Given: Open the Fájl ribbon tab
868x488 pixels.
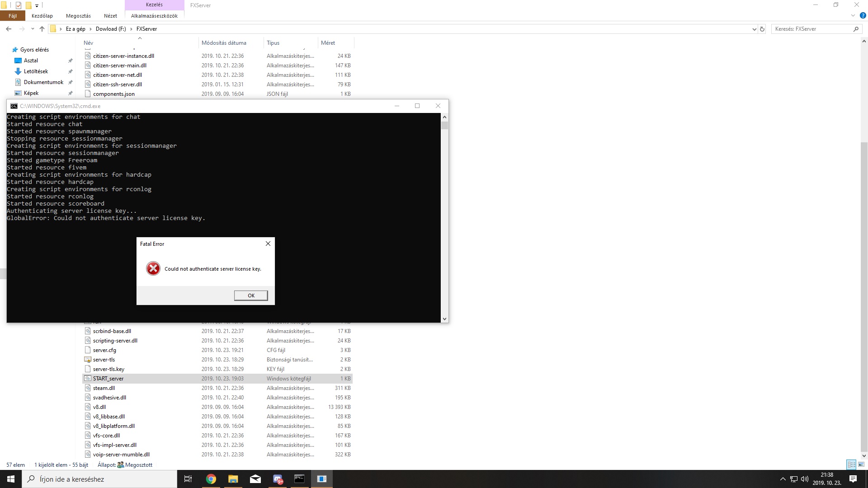Looking at the screenshot, I should [x=12, y=16].
